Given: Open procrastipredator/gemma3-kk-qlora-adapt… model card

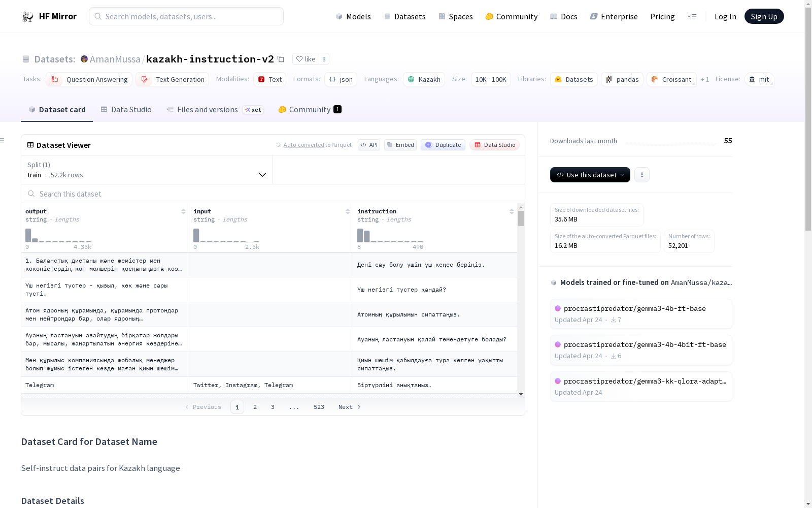Looking at the screenshot, I should click(641, 387).
